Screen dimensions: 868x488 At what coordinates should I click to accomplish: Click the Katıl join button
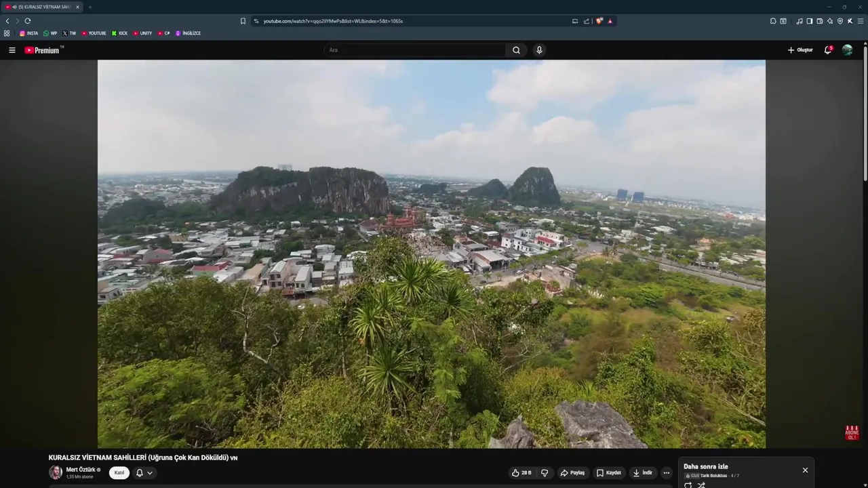click(119, 472)
